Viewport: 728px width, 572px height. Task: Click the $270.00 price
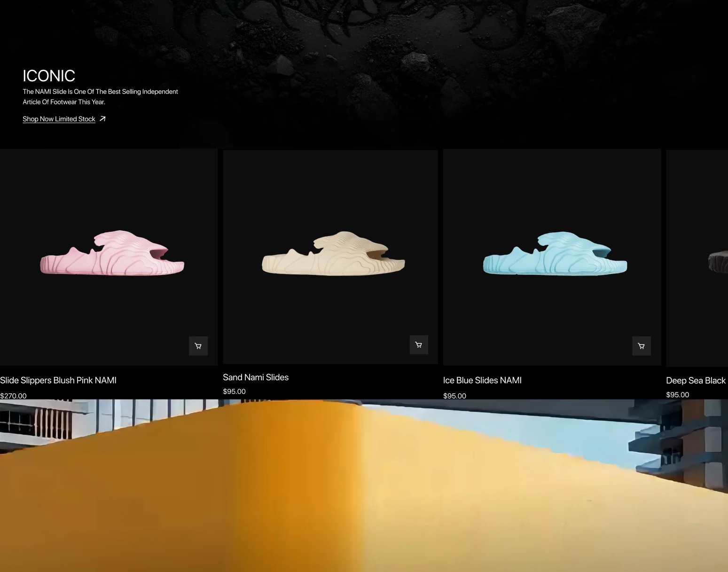tap(13, 396)
